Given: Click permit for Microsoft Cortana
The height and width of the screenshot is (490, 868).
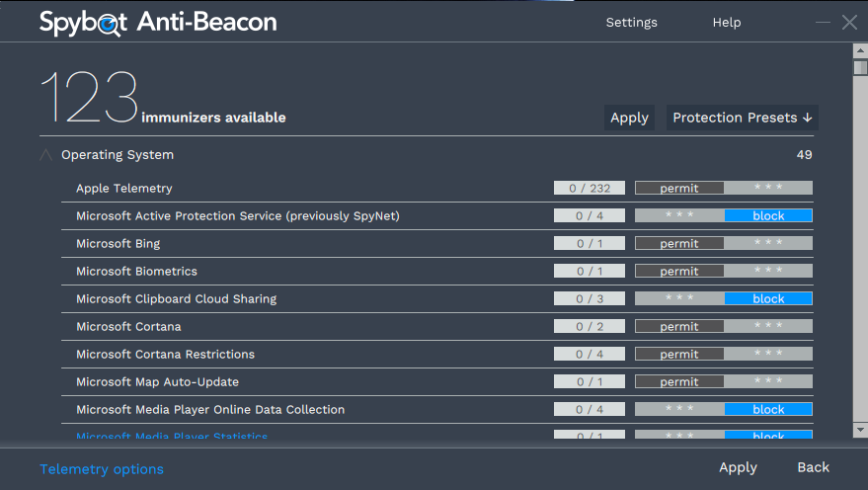Looking at the screenshot, I should click(679, 326).
